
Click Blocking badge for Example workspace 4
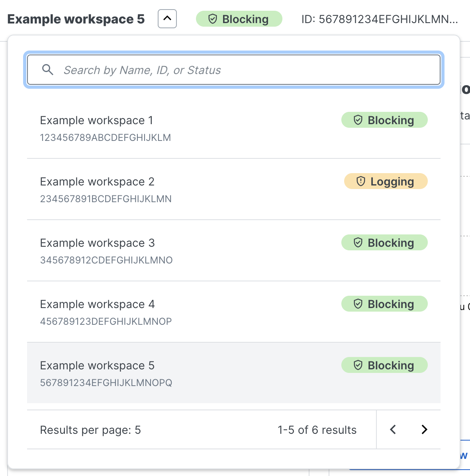point(384,304)
